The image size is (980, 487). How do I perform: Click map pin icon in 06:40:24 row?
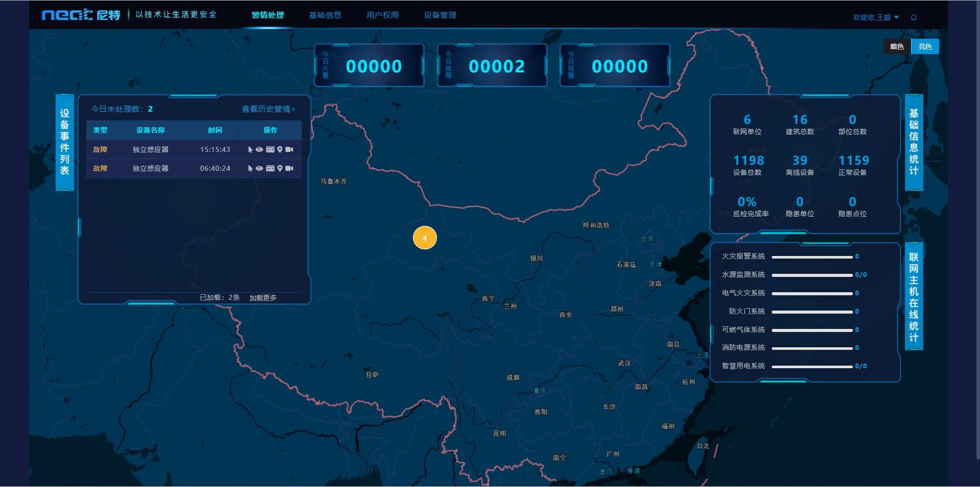click(280, 168)
